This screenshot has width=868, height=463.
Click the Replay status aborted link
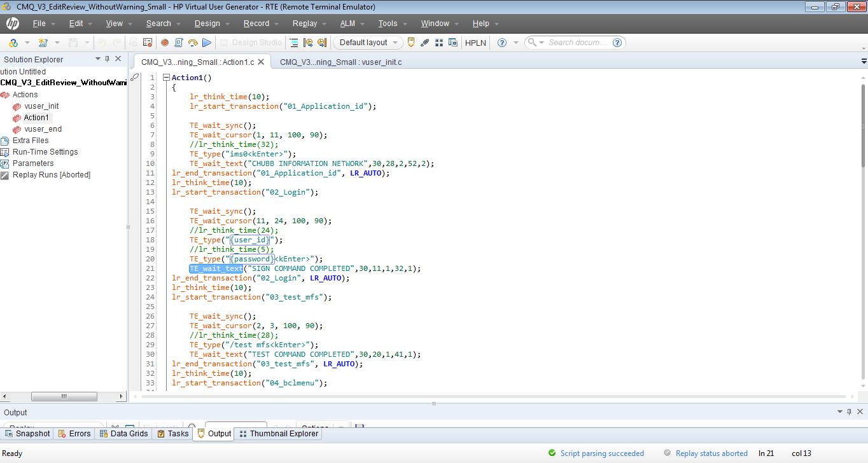tap(711, 453)
